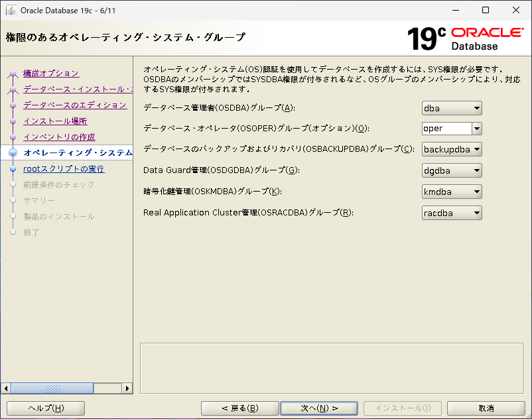
Task: Go to the データベースのエディション step
Action: coord(75,105)
